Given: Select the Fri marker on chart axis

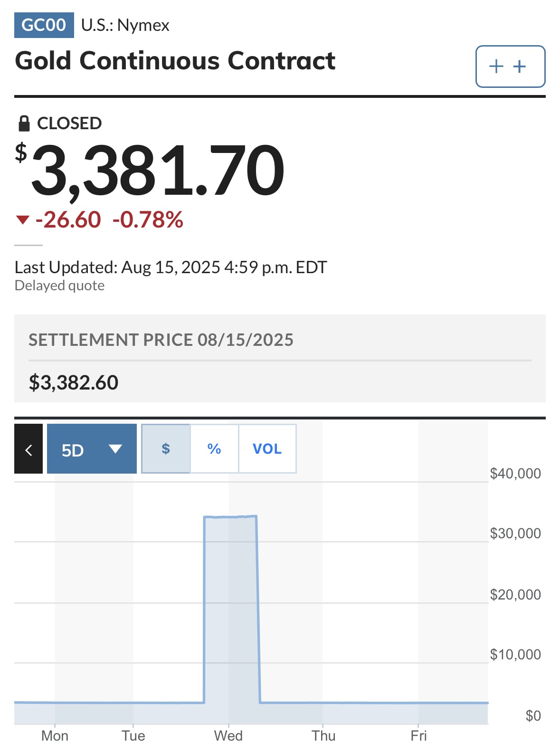Looking at the screenshot, I should [418, 735].
